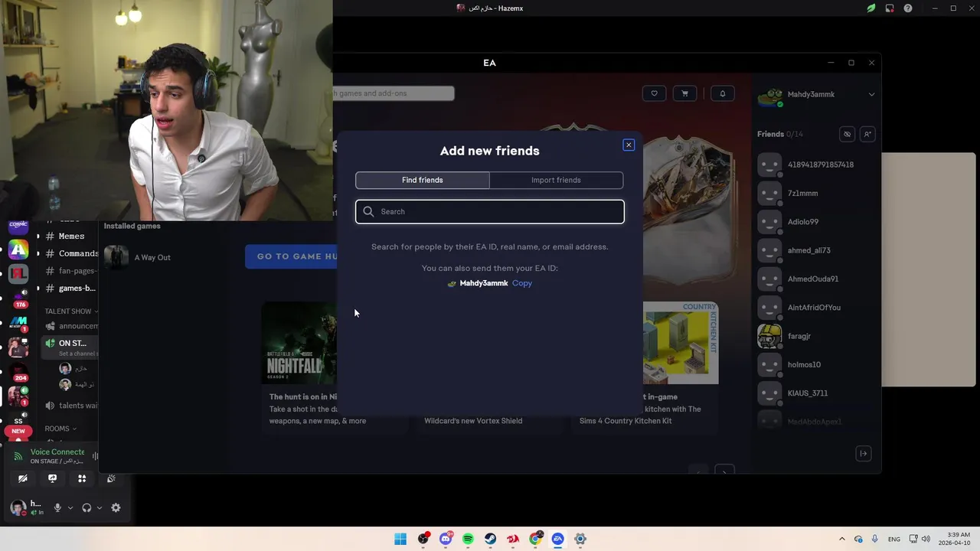Screen dimensions: 980x551
Task: Open the EA app taskbar icon
Action: [557, 539]
